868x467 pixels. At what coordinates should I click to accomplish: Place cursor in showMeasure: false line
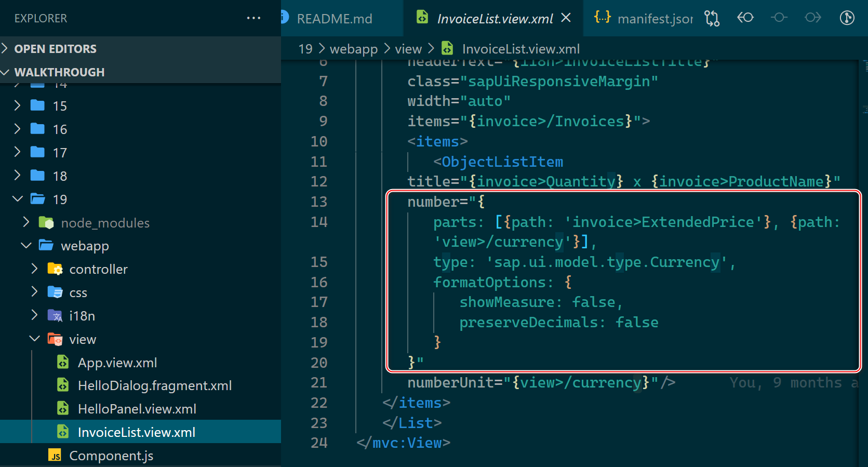[541, 302]
